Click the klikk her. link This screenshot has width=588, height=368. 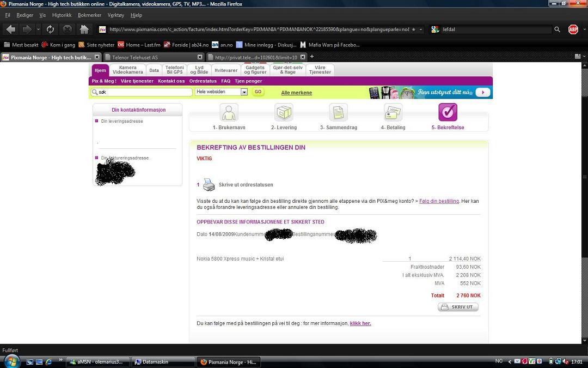pos(360,323)
